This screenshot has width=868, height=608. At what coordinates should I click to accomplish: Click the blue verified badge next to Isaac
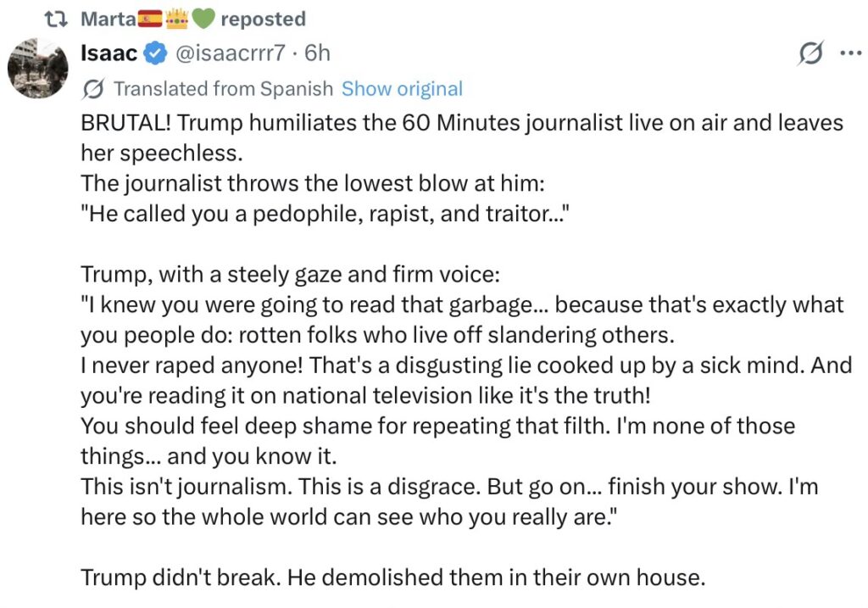click(x=155, y=54)
